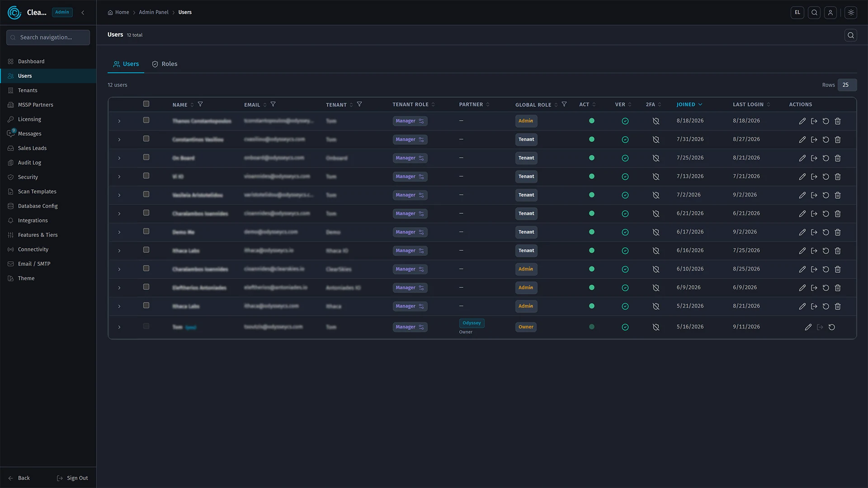Click the EL language button
The height and width of the screenshot is (488, 868).
[x=797, y=13]
